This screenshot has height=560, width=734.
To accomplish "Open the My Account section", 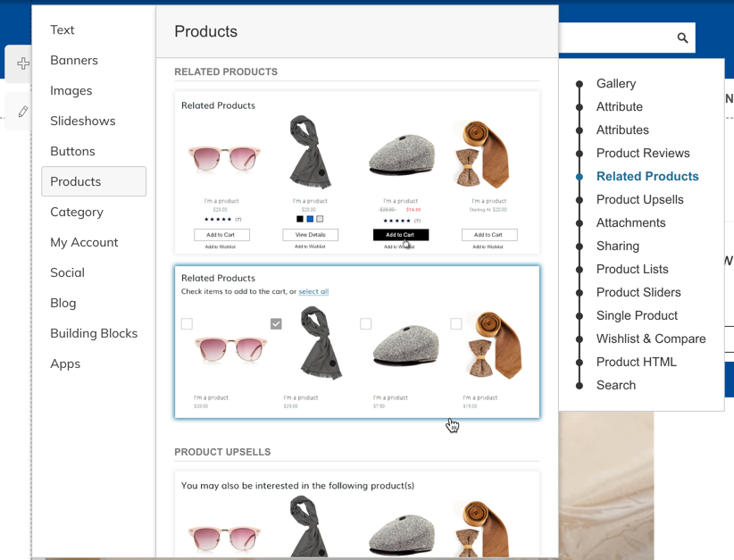I will pos(84,242).
